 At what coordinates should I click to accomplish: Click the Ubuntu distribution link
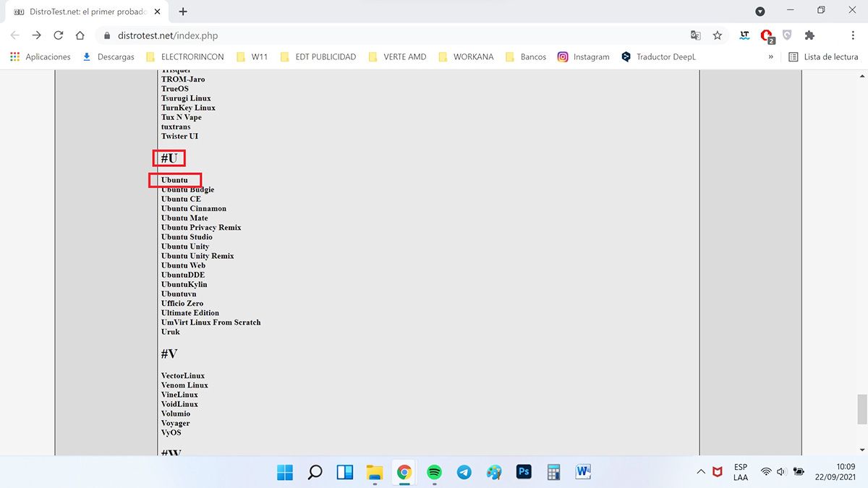(174, 180)
